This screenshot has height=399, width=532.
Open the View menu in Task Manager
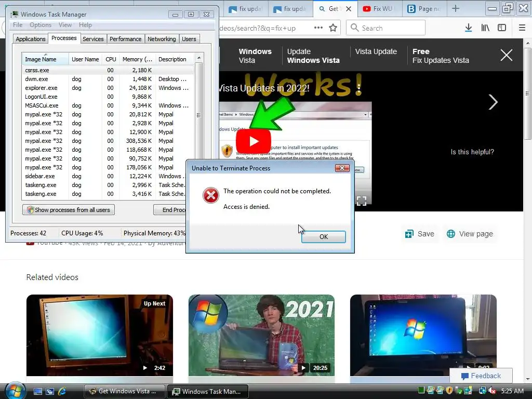coord(65,25)
